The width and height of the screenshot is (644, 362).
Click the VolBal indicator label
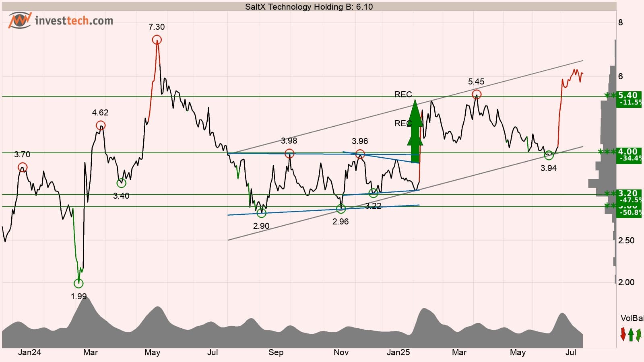click(x=632, y=318)
